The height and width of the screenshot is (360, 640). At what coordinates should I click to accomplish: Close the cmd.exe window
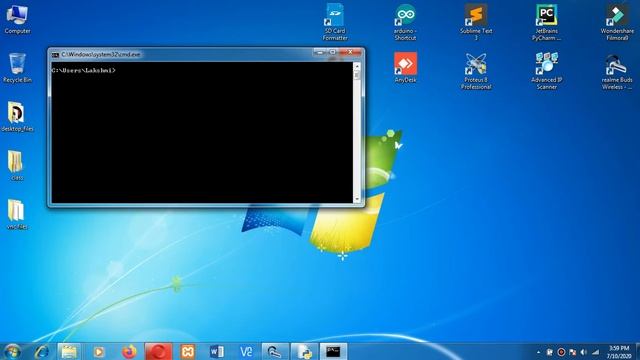(x=350, y=52)
